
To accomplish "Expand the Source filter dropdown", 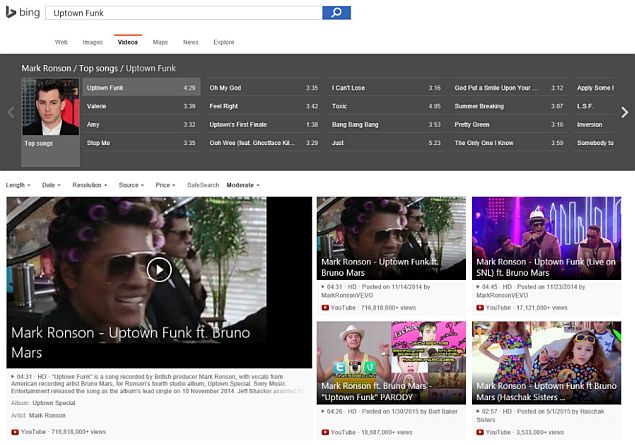I will tap(132, 185).
